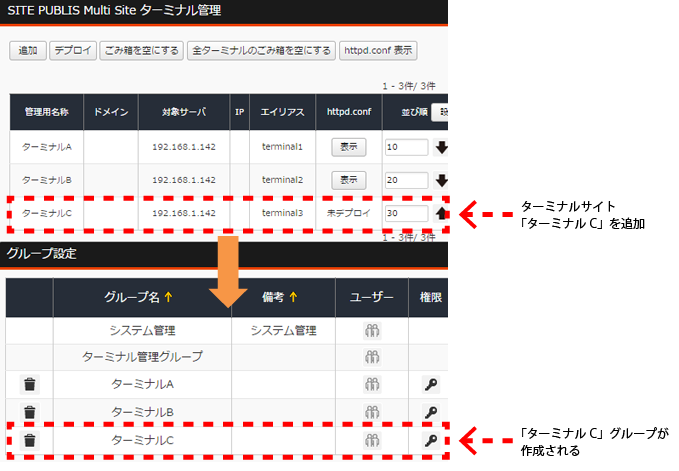This screenshot has height=471, width=679.
Task: Click the デプロイ button
Action: pos(73,51)
